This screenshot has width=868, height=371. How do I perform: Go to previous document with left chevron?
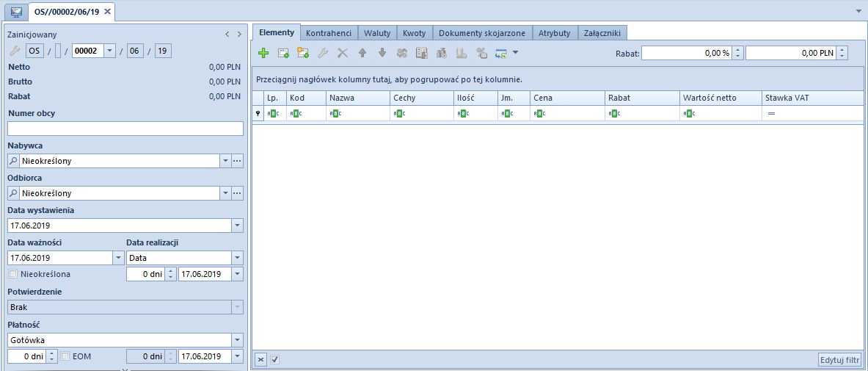227,35
